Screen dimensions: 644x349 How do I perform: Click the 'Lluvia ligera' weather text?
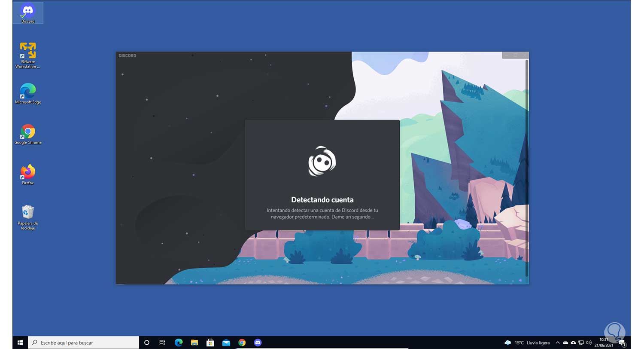538,343
